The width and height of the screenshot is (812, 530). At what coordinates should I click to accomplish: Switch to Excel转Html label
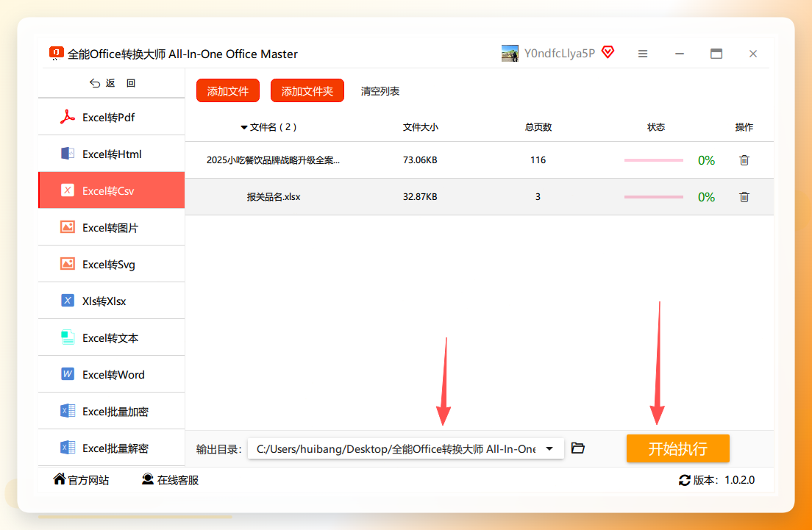coord(112,154)
